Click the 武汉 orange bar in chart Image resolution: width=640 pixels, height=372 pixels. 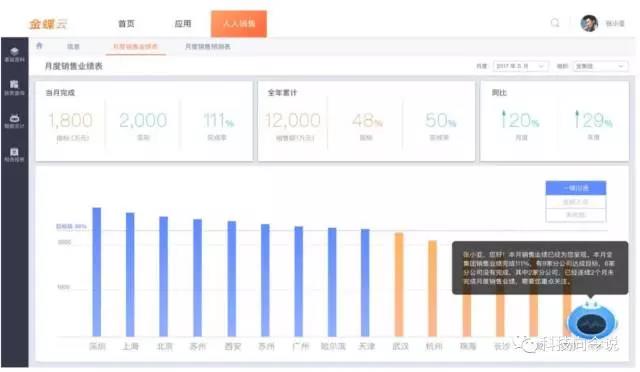click(399, 285)
